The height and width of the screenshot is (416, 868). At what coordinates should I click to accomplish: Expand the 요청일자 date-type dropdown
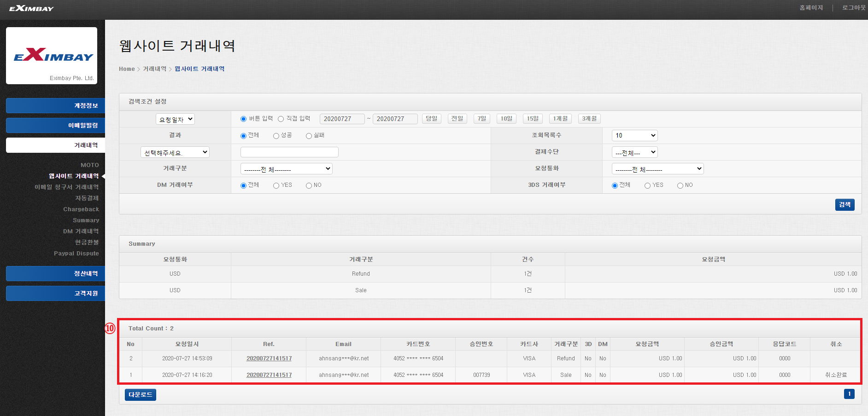pyautogui.click(x=175, y=119)
